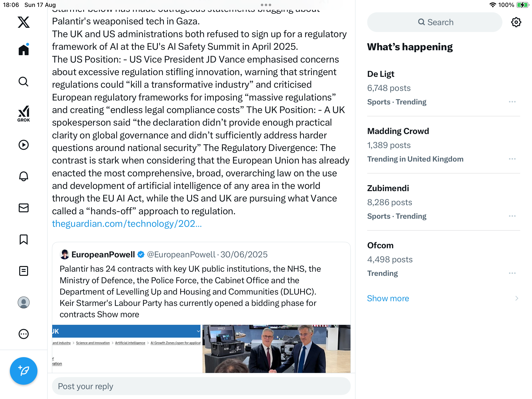Image resolution: width=532 pixels, height=399 pixels.
Task: View Notifications bell
Action: tap(24, 176)
